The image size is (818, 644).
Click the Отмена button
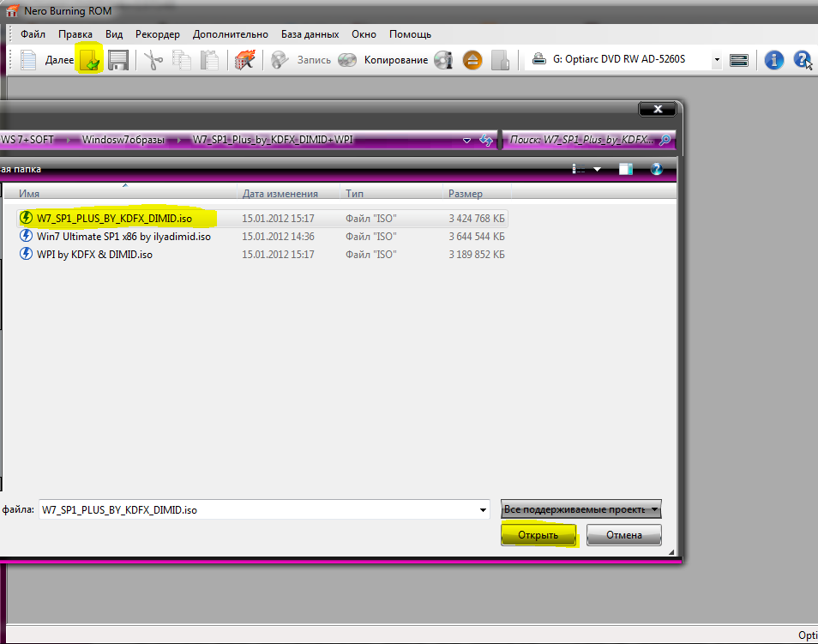pyautogui.click(x=624, y=535)
